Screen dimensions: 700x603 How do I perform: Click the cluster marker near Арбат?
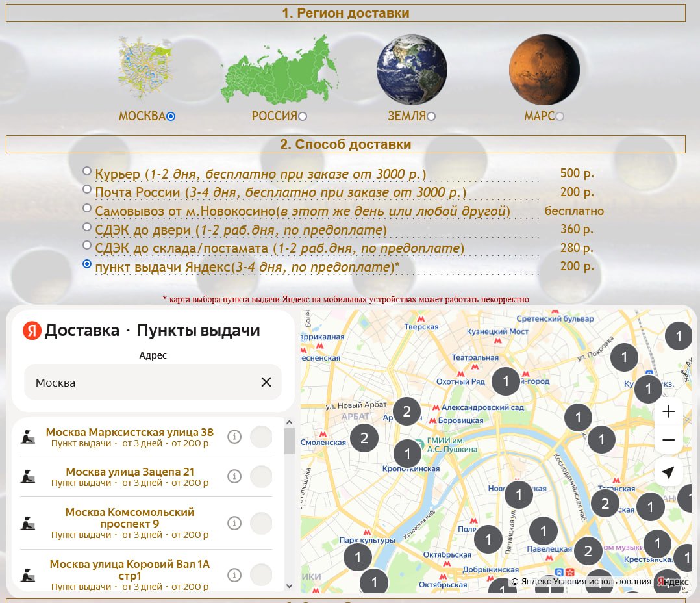pyautogui.click(x=406, y=411)
